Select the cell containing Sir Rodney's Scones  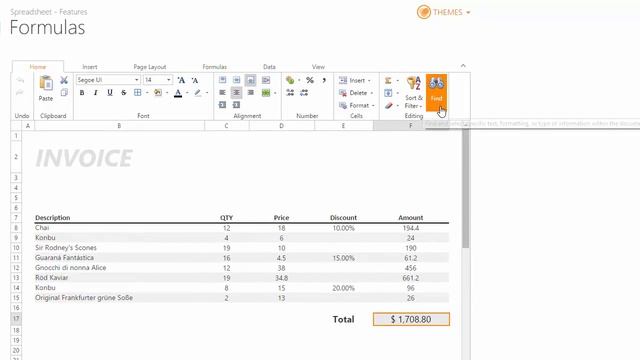pos(119,248)
